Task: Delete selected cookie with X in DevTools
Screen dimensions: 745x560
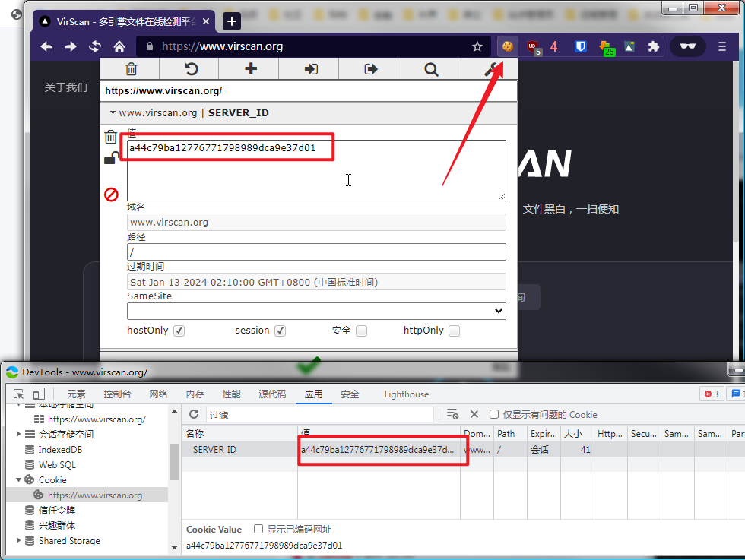Action: pos(474,414)
